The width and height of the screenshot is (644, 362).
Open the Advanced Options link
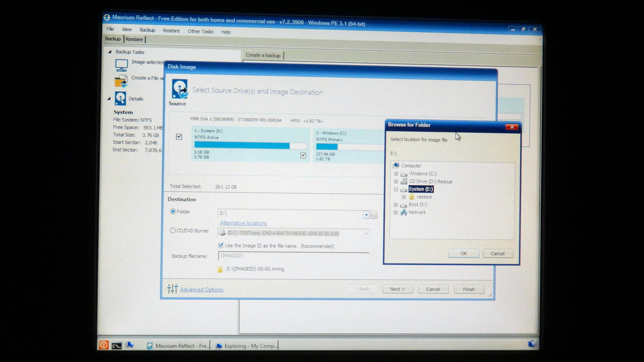202,290
